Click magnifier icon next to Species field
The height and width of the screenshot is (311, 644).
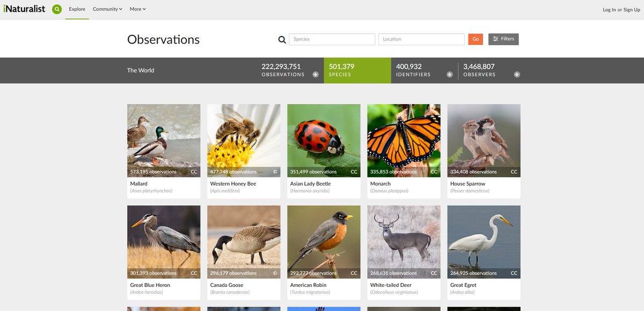pyautogui.click(x=282, y=39)
